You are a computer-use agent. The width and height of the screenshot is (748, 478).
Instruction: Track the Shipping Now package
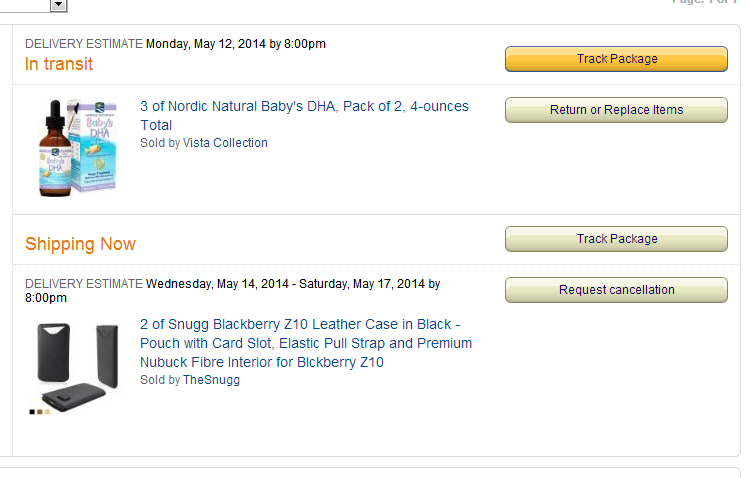click(x=616, y=239)
